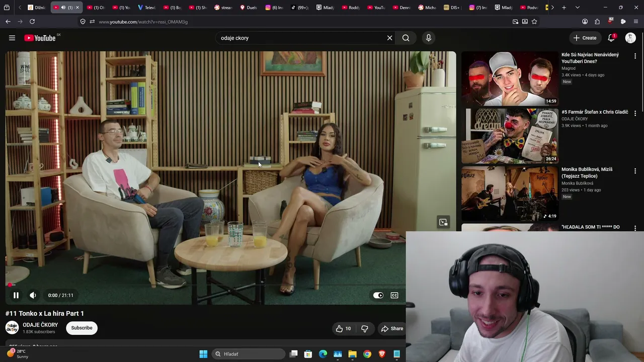Switch to the 'Roddy' tab

coord(351,8)
